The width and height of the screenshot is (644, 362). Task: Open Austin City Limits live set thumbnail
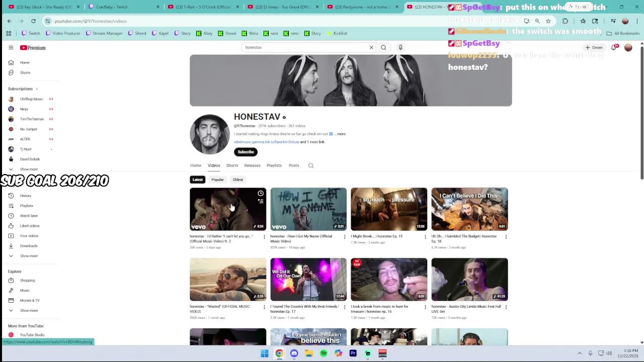click(469, 280)
